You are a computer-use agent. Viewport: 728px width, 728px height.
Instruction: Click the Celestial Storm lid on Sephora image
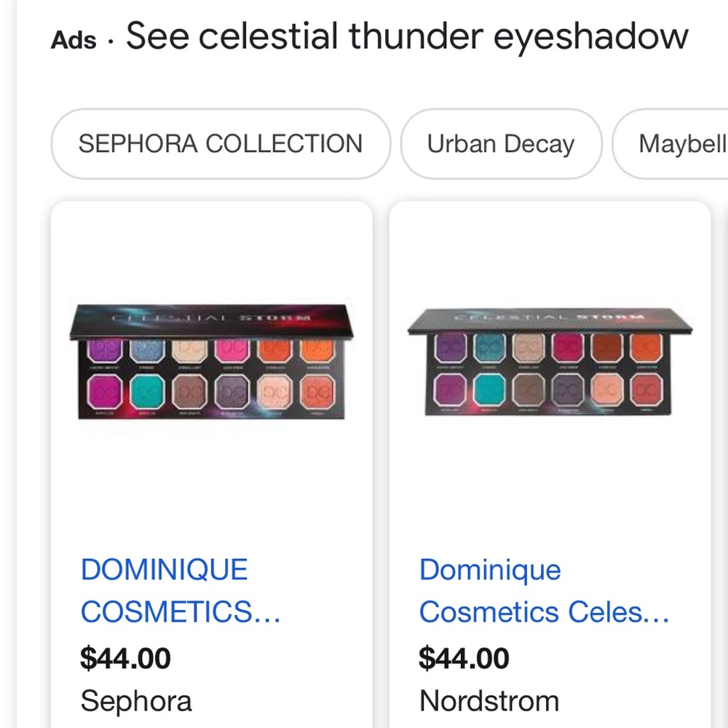(x=211, y=321)
